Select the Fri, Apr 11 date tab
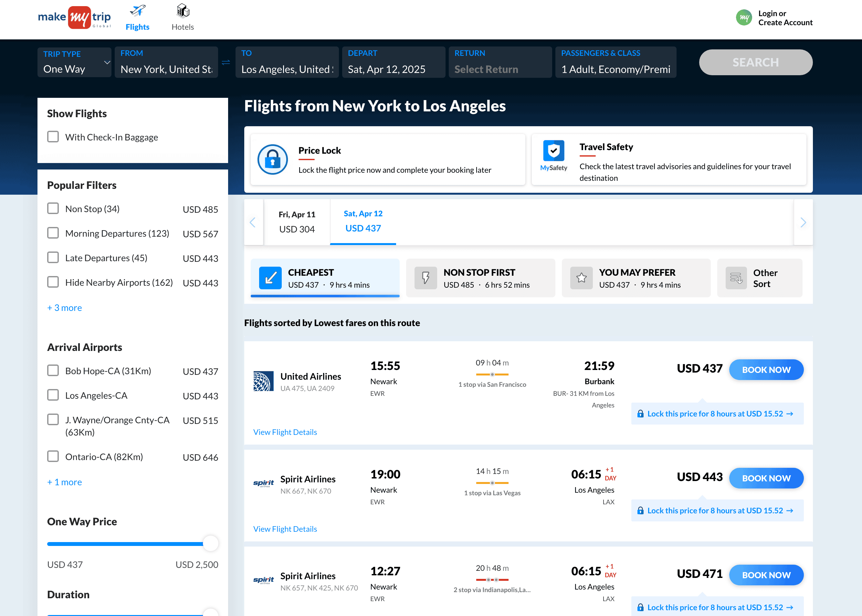 click(297, 222)
